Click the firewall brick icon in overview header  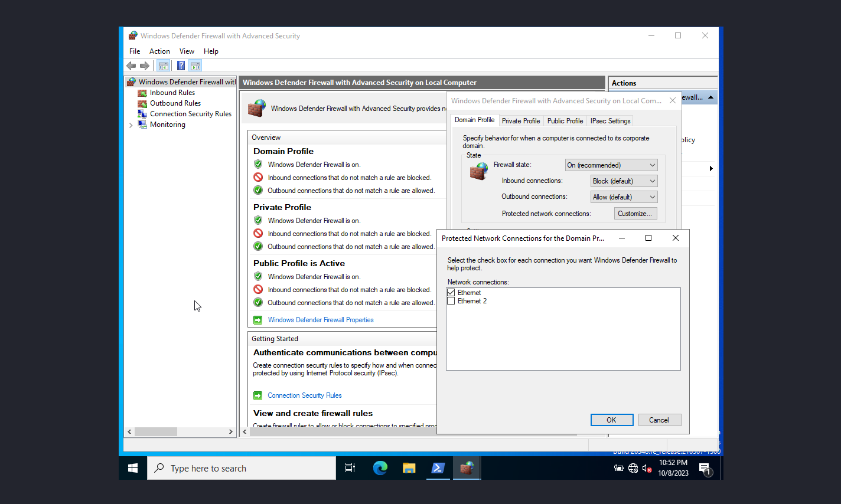pos(256,109)
